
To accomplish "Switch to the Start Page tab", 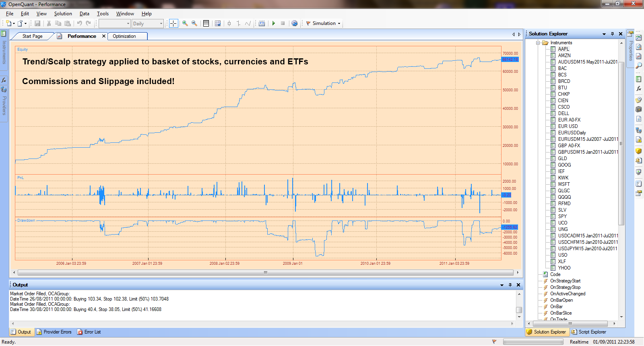I will tap(32, 36).
